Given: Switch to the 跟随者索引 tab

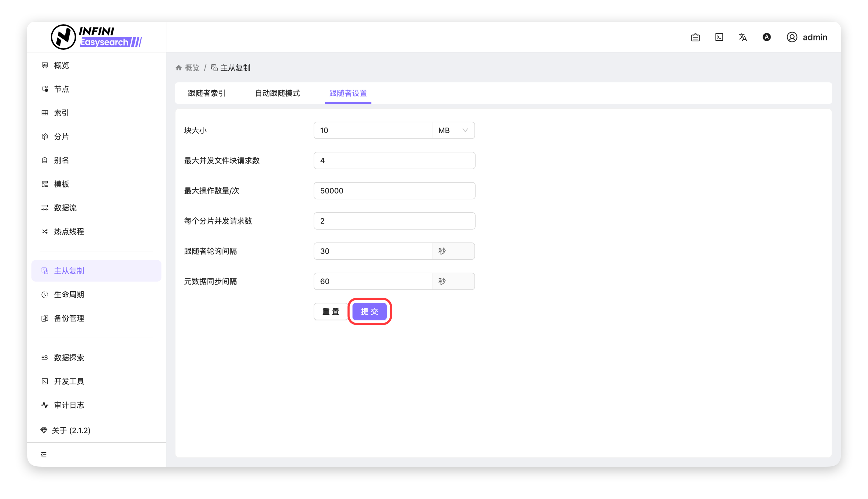Looking at the screenshot, I should 206,93.
